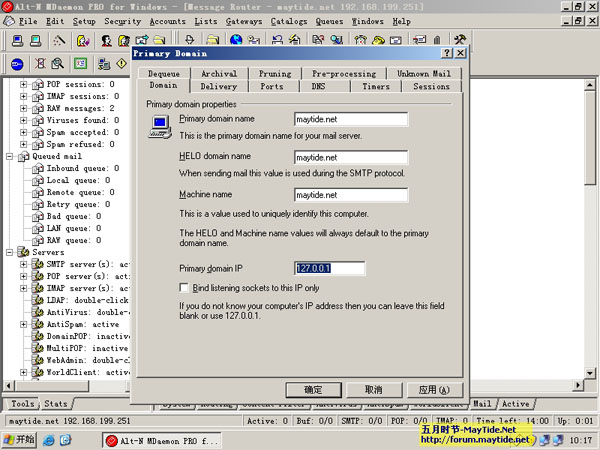Click the AntiVirus icon in server tree

click(37, 313)
